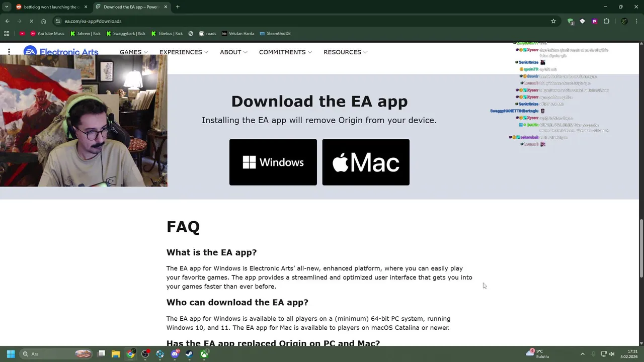Image resolution: width=644 pixels, height=362 pixels.
Task: Open site information icon in address bar
Action: pyautogui.click(x=58, y=21)
